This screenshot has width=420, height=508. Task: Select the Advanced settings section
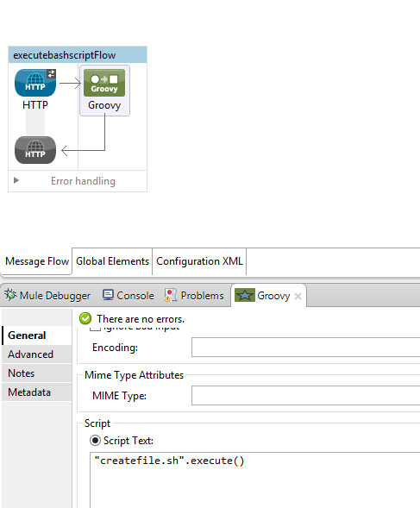coord(37,354)
